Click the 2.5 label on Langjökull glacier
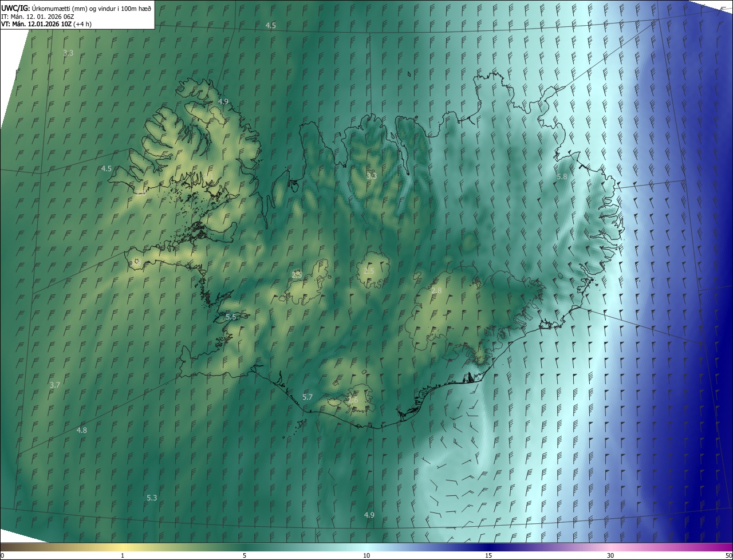Screen dimensions: 733x560 click(297, 275)
